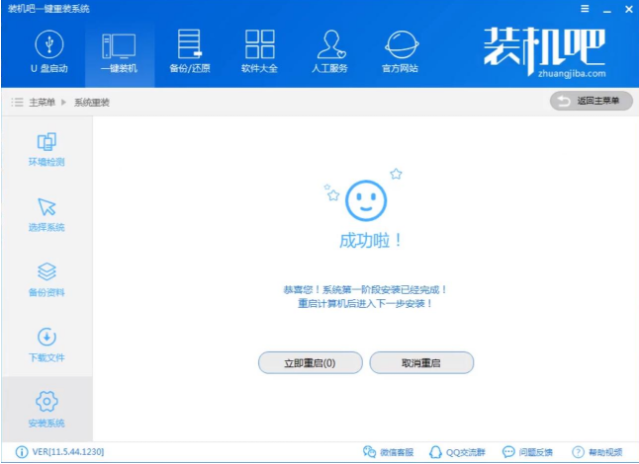Visit the 官方网站 official website

click(x=400, y=52)
